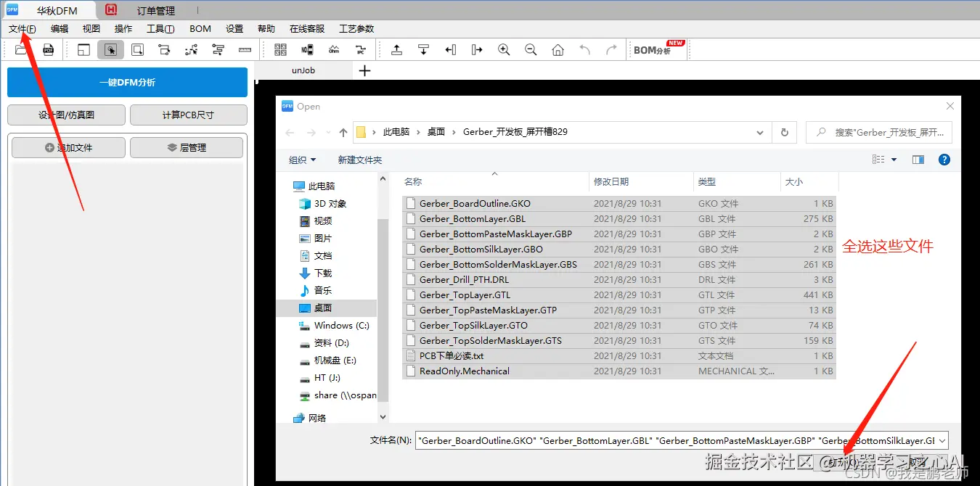Open the 工具(T) menu
The width and height of the screenshot is (980, 486).
coord(160,29)
